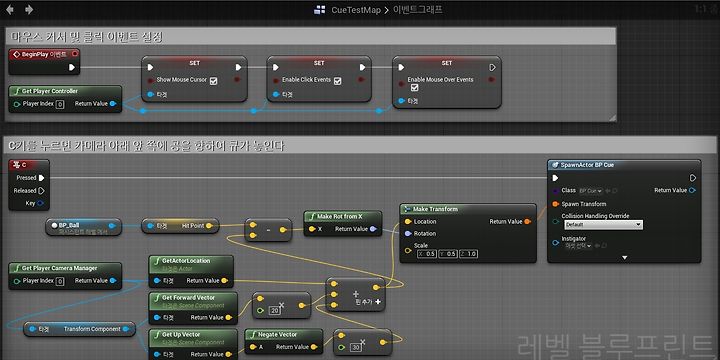The width and height of the screenshot is (720, 360).
Task: Edit the multiplier value 20 field
Action: point(275,311)
